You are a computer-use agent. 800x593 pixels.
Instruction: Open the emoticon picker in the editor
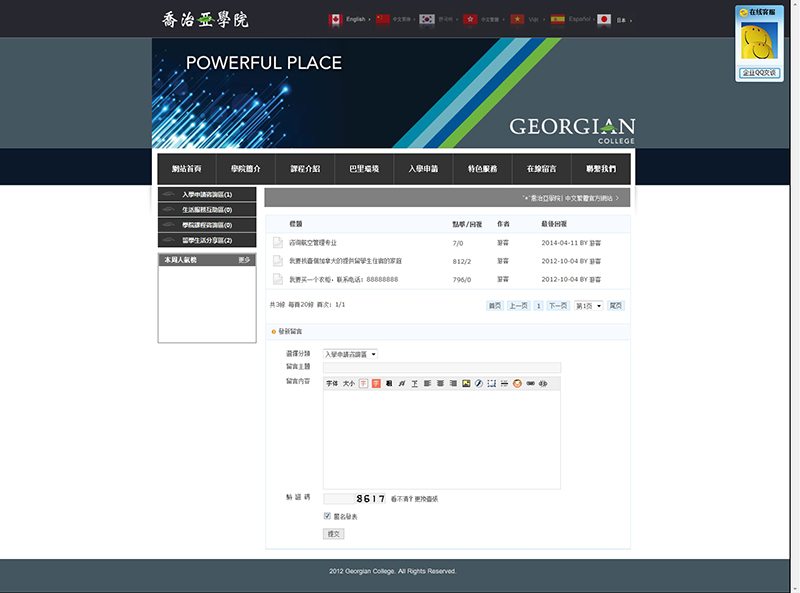coord(517,383)
